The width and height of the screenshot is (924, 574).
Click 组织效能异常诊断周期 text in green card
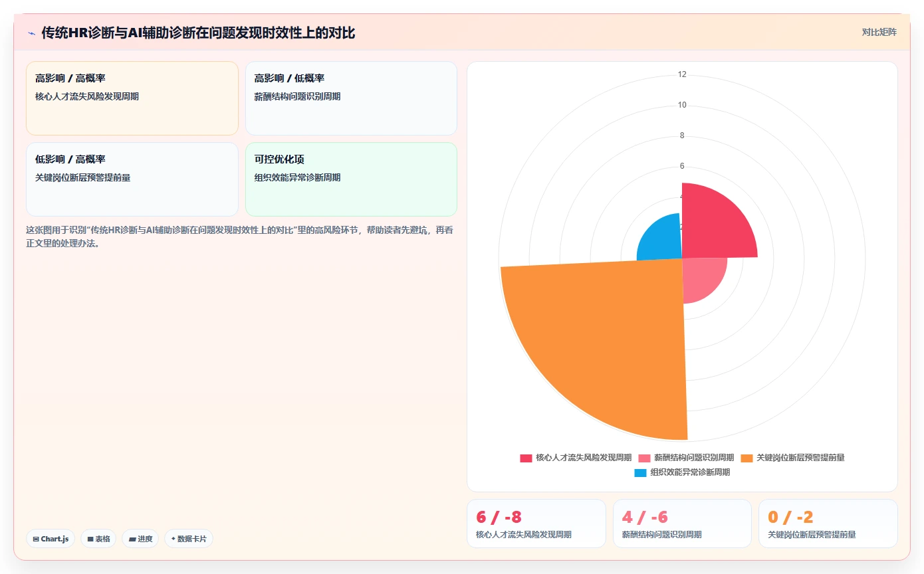(x=298, y=177)
